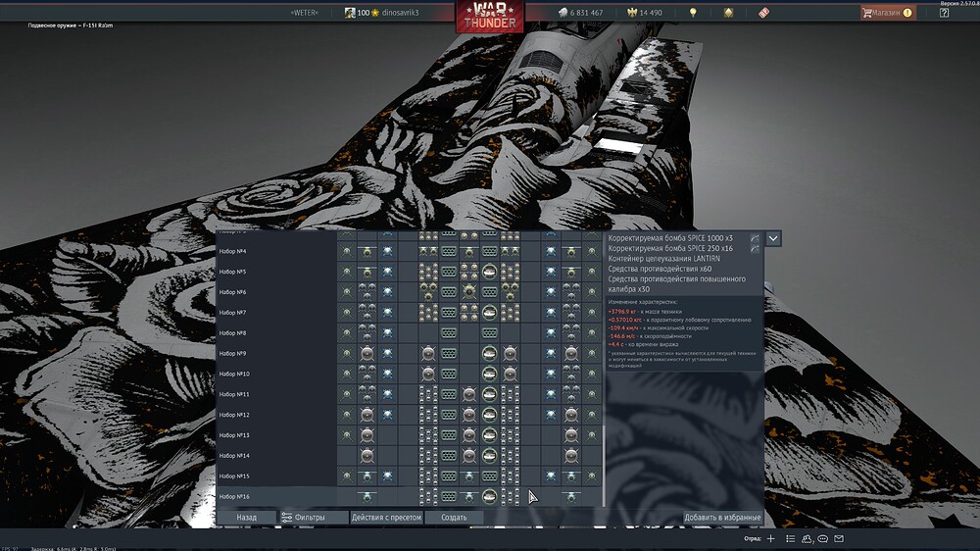This screenshot has width=980, height=551.
Task: Open the squad list icon at bottom
Action: (x=791, y=538)
